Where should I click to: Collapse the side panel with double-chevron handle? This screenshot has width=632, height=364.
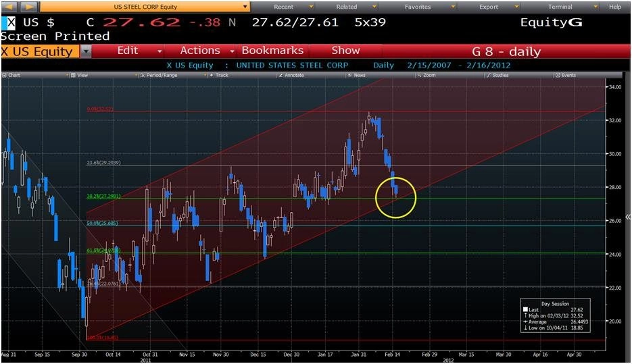(x=627, y=217)
